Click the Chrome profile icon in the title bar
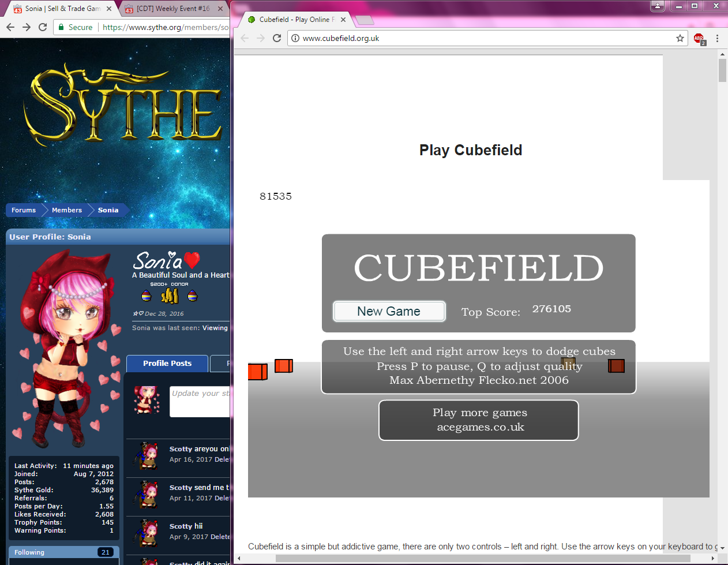 [658, 6]
